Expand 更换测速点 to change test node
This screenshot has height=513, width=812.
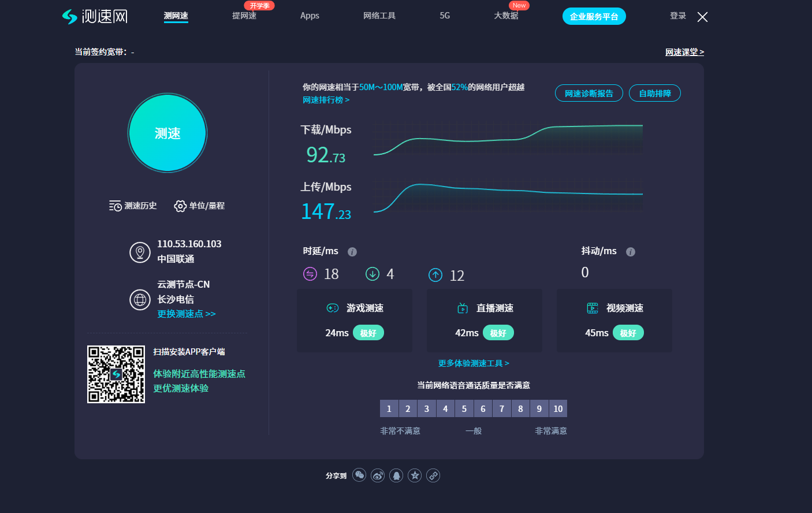[187, 314]
